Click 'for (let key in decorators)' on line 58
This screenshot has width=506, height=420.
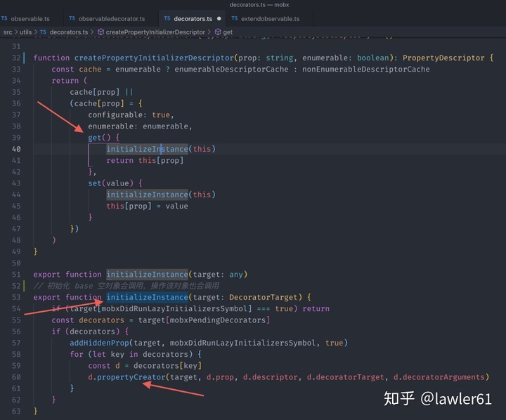coord(131,354)
